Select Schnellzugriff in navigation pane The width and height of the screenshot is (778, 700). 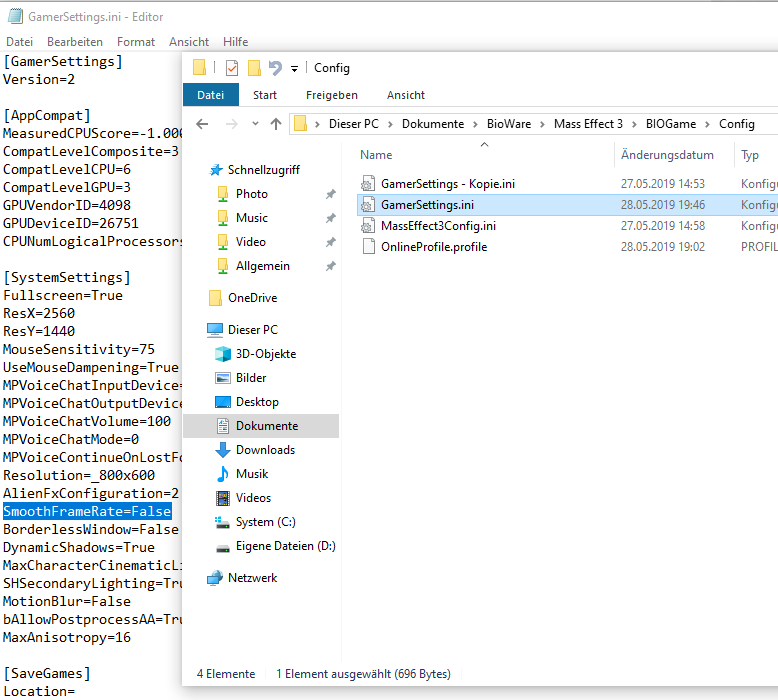[263, 170]
